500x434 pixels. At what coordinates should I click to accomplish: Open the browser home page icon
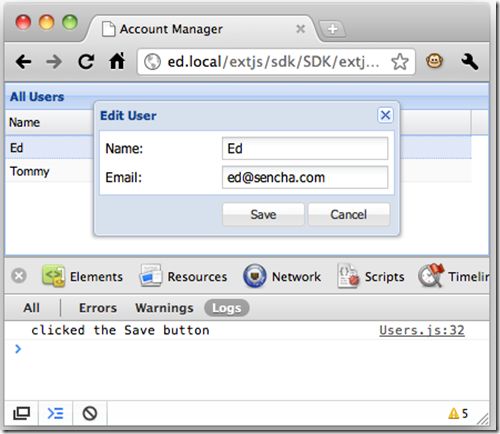[x=117, y=61]
